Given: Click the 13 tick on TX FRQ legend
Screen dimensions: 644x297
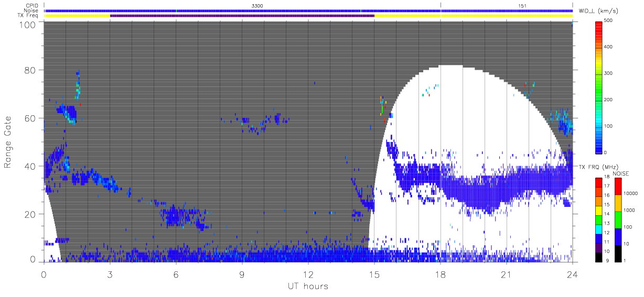Looking at the screenshot, I should tap(607, 223).
